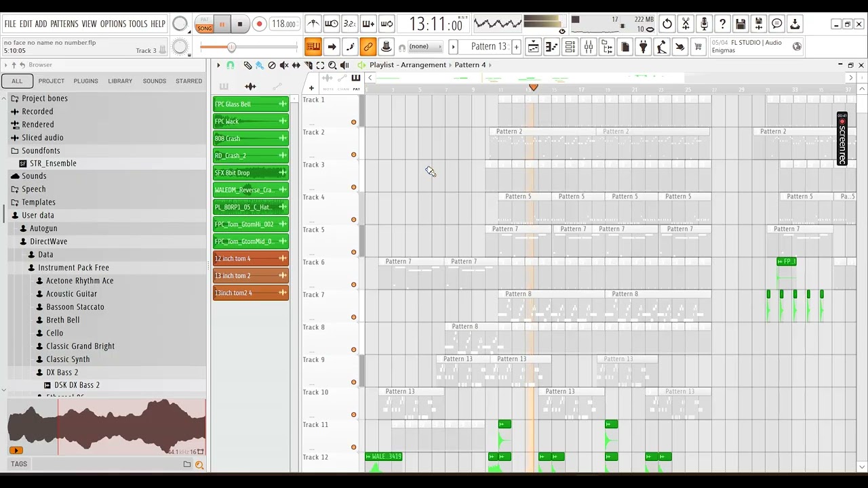Image resolution: width=868 pixels, height=488 pixels.
Task: Toggle the metronome icon
Action: click(x=313, y=24)
